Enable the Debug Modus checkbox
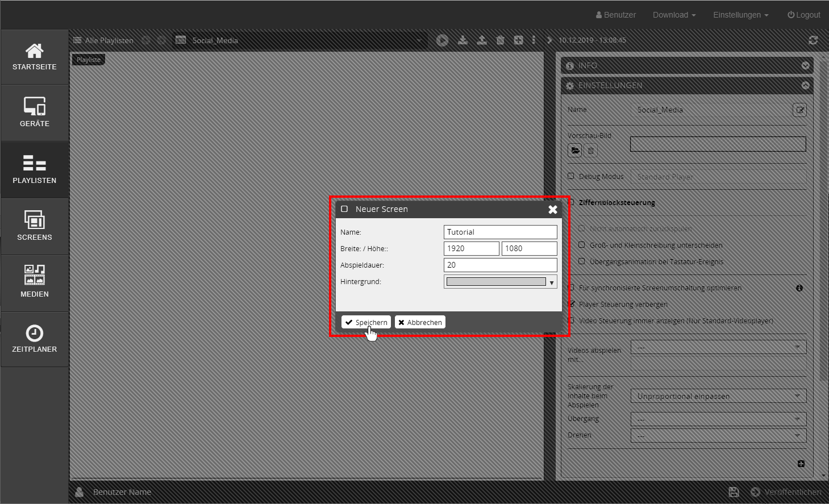The width and height of the screenshot is (829, 504). coord(571,176)
